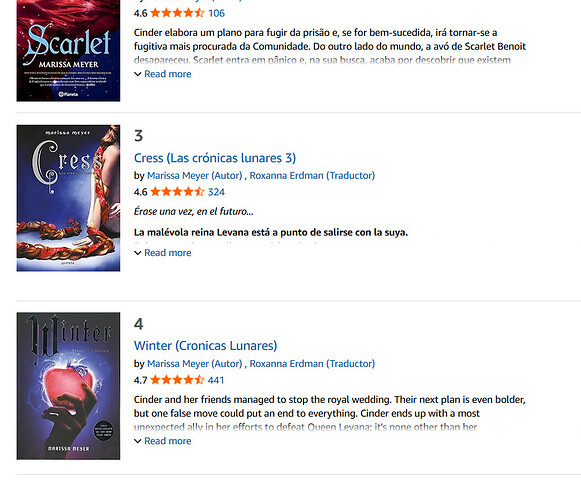View the 324 ratings for Cress
Screen dimensions: 581x500
point(216,192)
